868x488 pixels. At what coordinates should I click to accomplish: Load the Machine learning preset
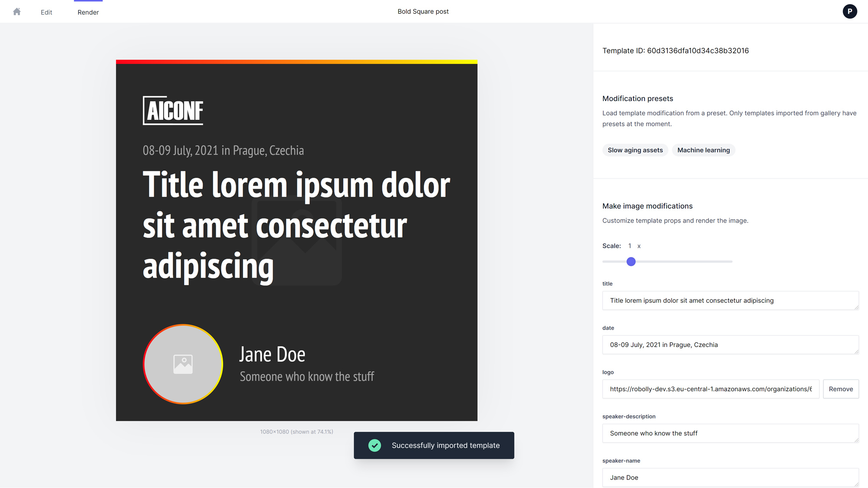703,150
